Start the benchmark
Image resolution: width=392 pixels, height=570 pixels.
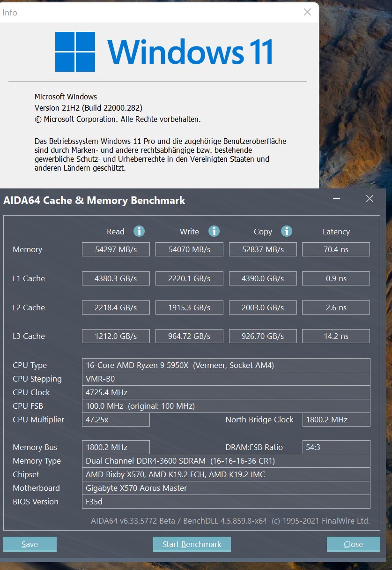[192, 544]
